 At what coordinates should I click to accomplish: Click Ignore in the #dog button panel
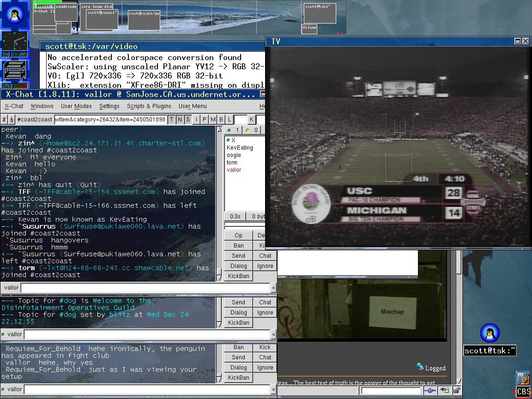(x=265, y=313)
